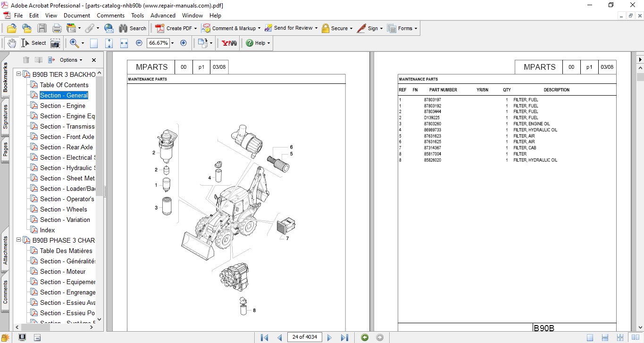
Task: Open the Section - Engine bookmark
Action: coord(63,106)
